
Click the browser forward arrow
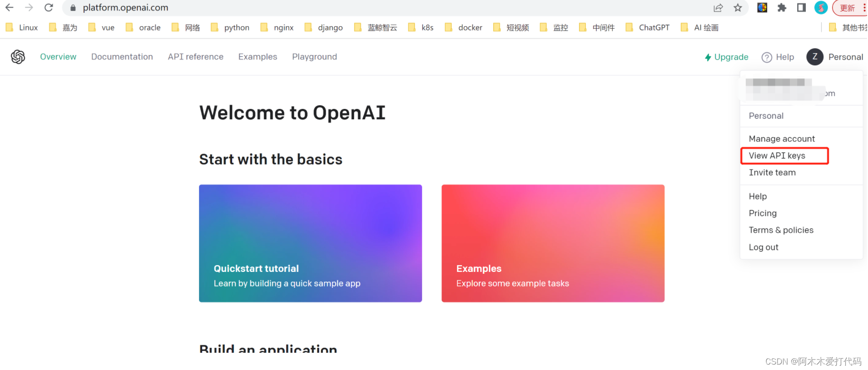tap(29, 8)
